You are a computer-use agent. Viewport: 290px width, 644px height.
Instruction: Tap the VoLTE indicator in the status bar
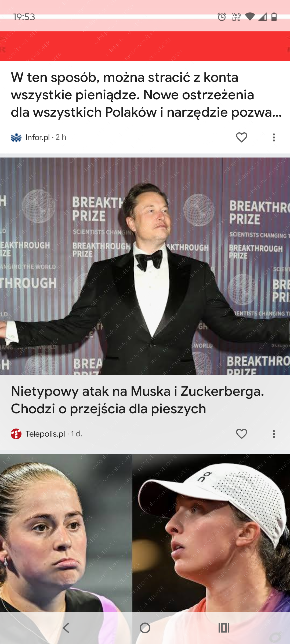(236, 17)
